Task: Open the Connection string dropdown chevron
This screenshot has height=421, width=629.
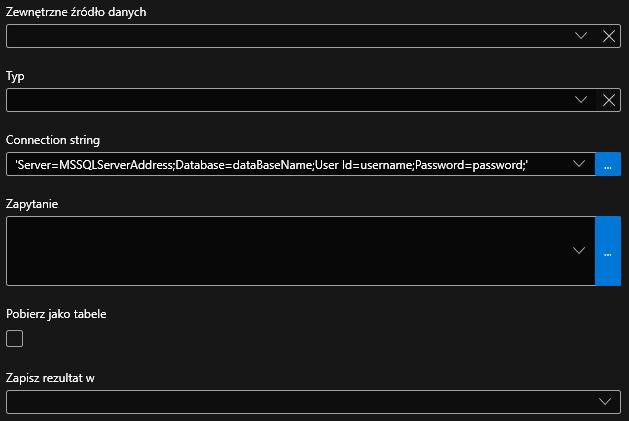Action: click(x=579, y=164)
